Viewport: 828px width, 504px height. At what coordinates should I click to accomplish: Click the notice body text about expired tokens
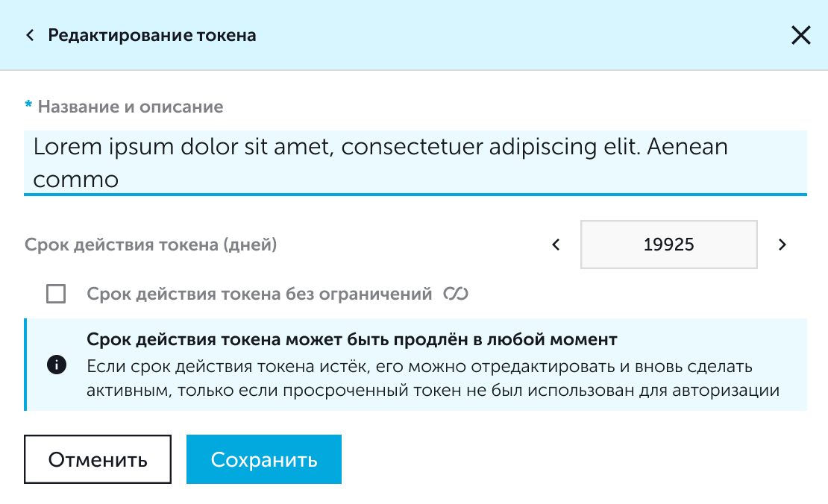pyautogui.click(x=433, y=379)
